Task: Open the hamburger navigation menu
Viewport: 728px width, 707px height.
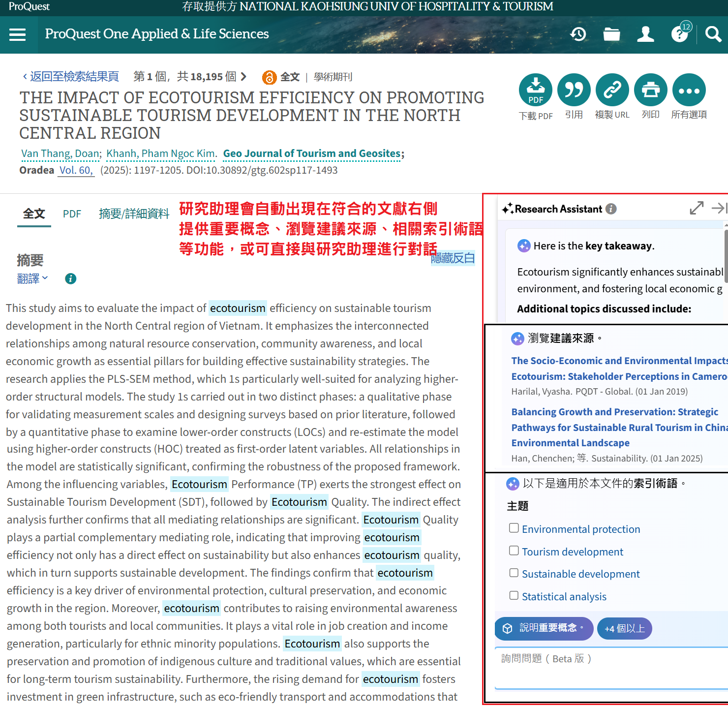Action: 17,34
